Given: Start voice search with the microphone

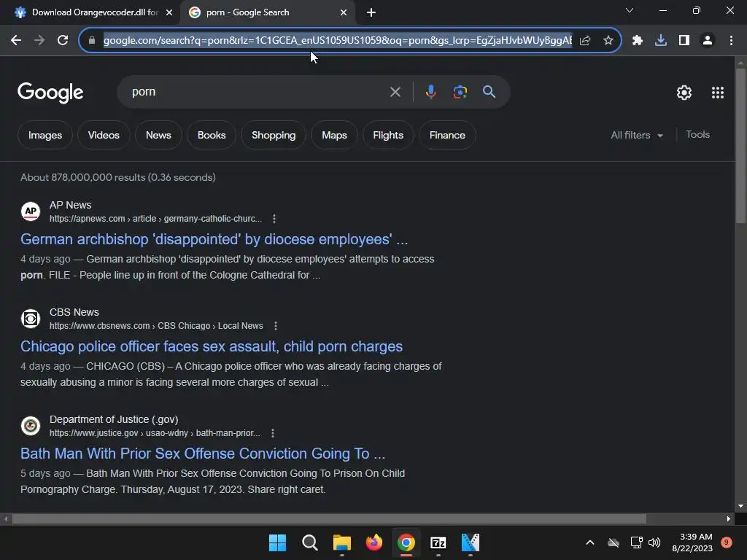Looking at the screenshot, I should coord(430,92).
